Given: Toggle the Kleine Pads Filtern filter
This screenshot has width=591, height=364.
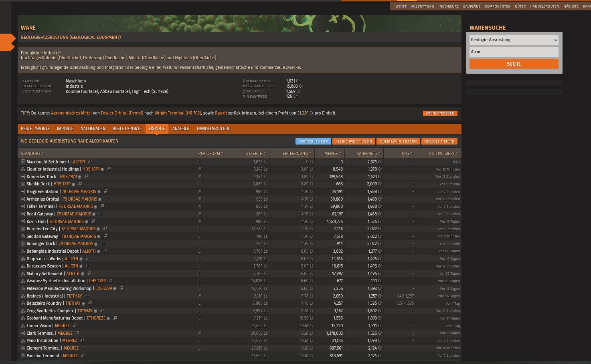Looking at the screenshot, I should pos(354,141).
